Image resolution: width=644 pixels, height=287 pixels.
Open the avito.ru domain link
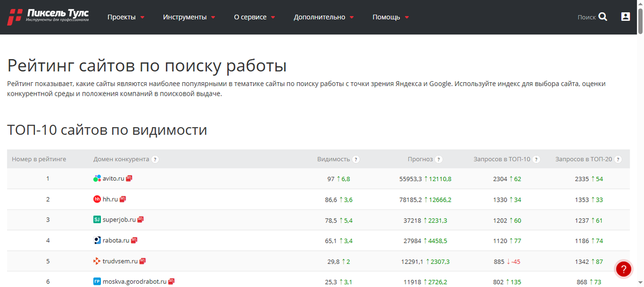[114, 178]
